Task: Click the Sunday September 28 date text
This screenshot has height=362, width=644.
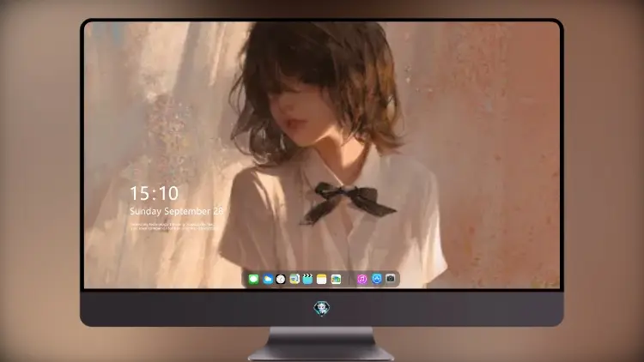Action: coord(176,211)
